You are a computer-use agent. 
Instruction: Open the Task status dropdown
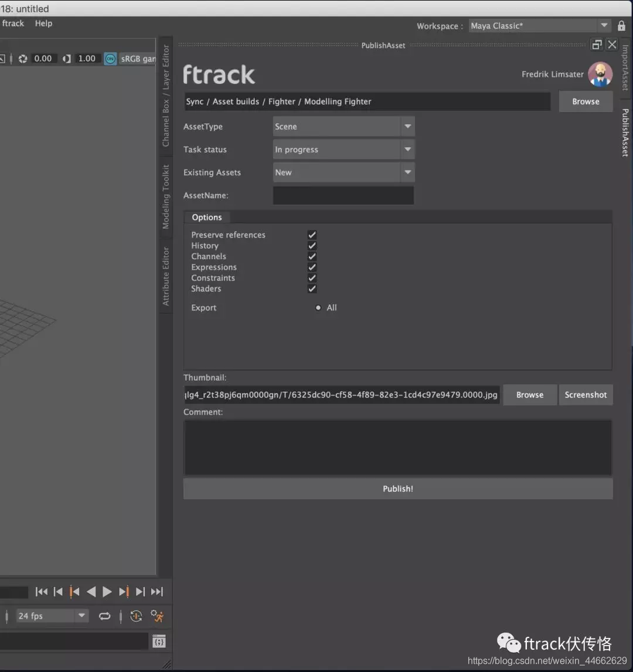[x=343, y=150]
